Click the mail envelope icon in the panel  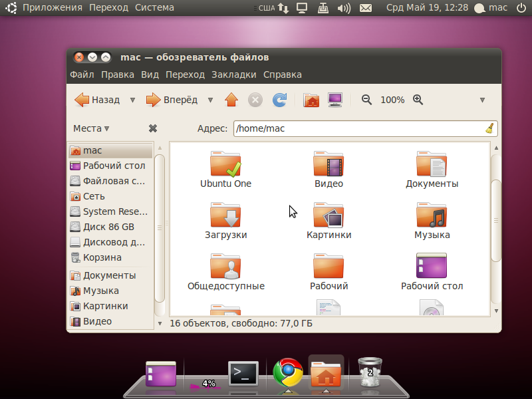tap(366, 8)
